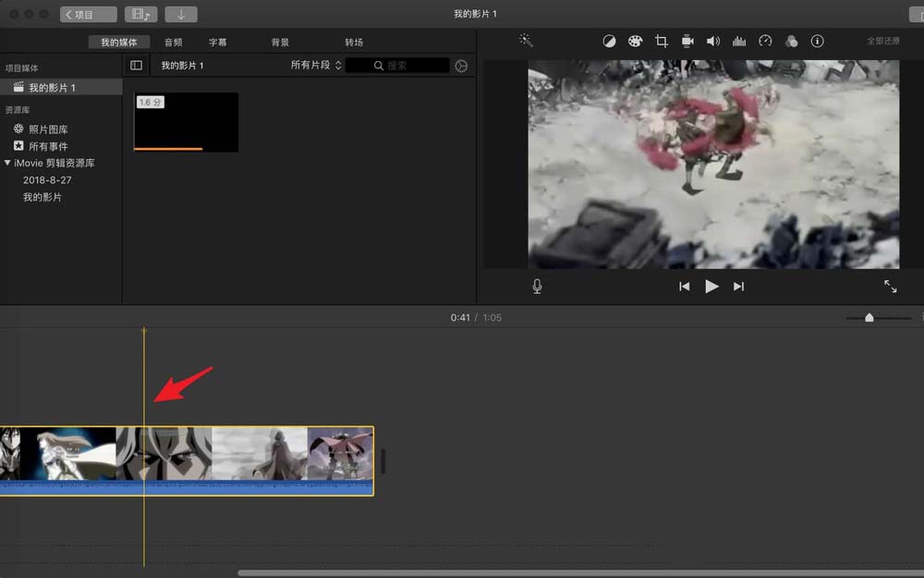Open the clip speed controls
Image resolution: width=924 pixels, height=578 pixels.
pyautogui.click(x=764, y=41)
